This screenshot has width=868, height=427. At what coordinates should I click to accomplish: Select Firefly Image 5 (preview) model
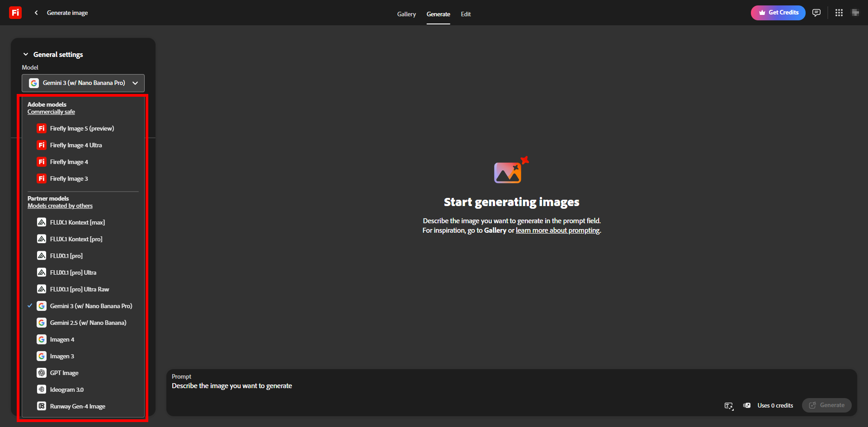pos(82,128)
